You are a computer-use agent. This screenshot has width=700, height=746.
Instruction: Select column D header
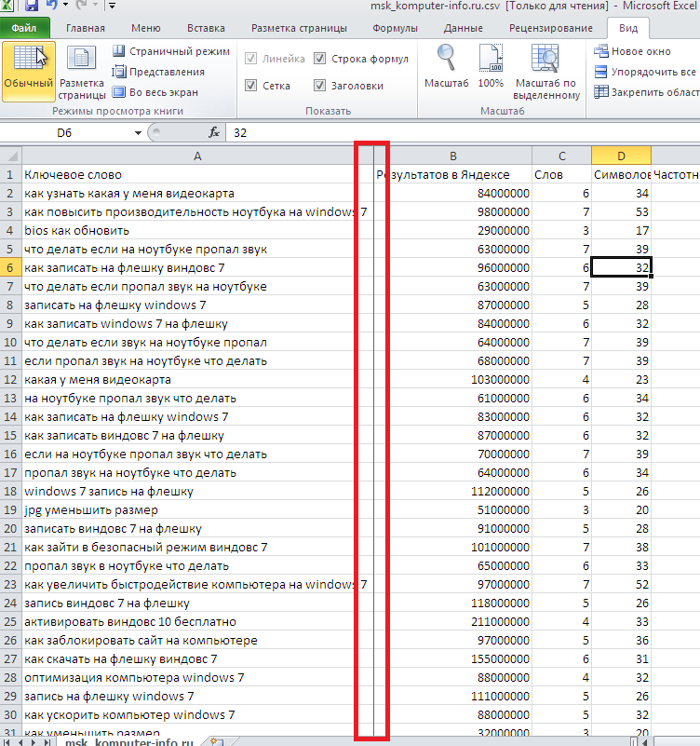(x=621, y=156)
